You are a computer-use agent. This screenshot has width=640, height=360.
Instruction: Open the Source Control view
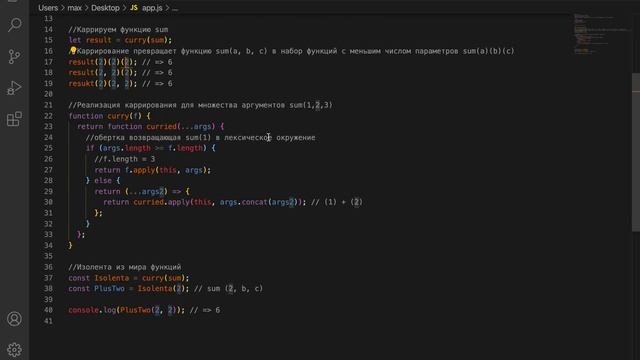(14, 56)
